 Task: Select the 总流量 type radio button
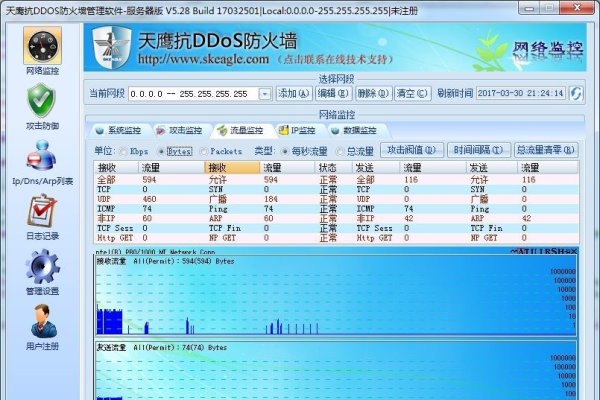tap(340, 152)
